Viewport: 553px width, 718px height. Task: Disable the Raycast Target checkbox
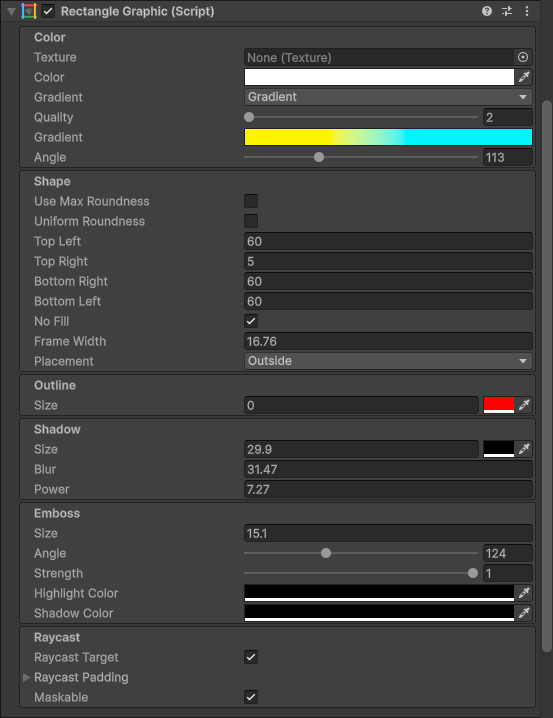pos(251,657)
